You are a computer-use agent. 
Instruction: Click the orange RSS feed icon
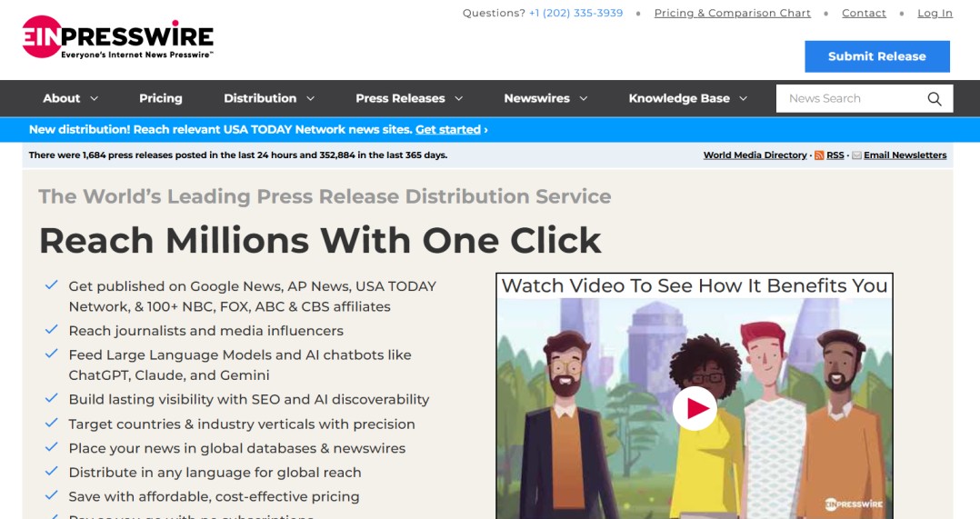(x=819, y=155)
